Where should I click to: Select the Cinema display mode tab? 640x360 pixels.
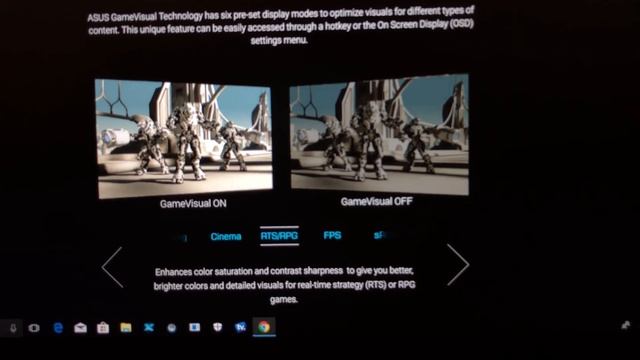pos(226,236)
